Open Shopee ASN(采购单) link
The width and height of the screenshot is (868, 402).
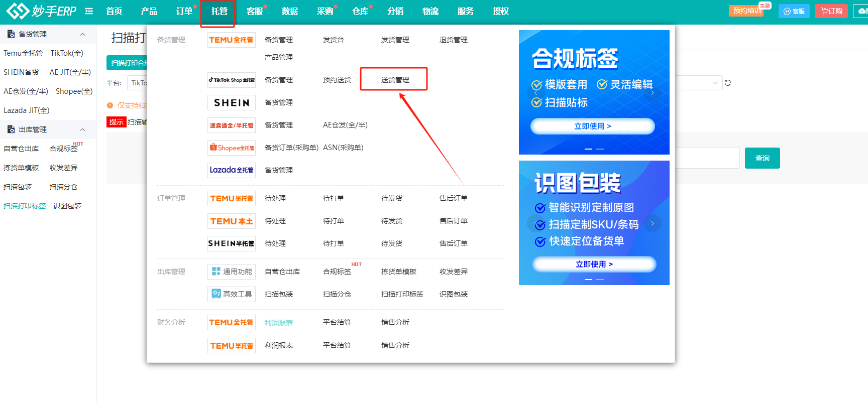343,148
